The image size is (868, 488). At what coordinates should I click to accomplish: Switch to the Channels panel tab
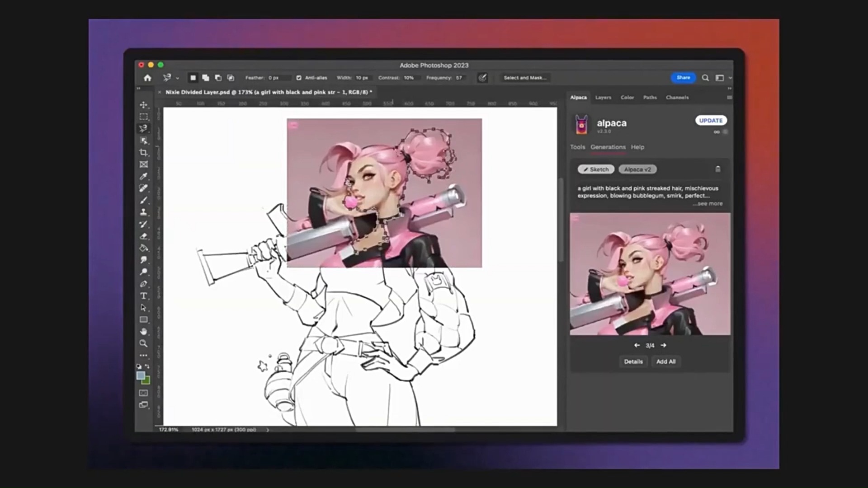point(677,97)
